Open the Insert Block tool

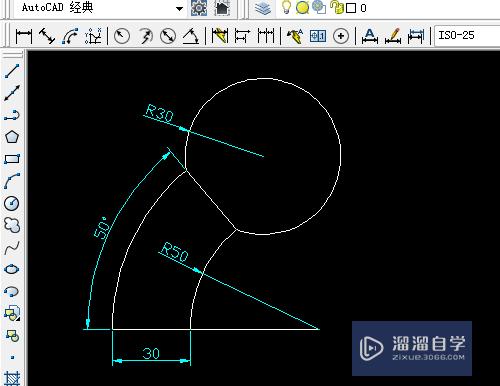(x=12, y=313)
